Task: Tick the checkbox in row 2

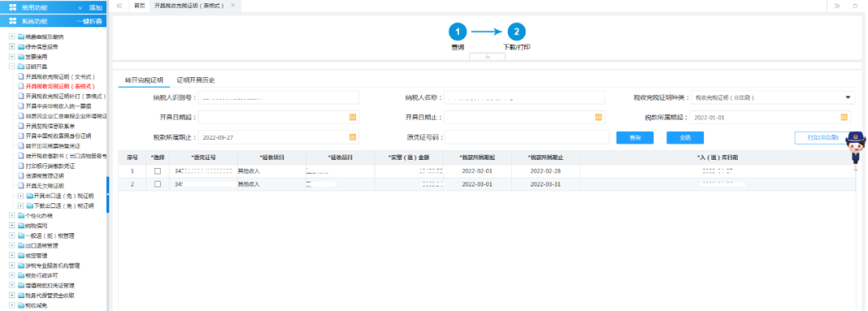Action: click(158, 184)
